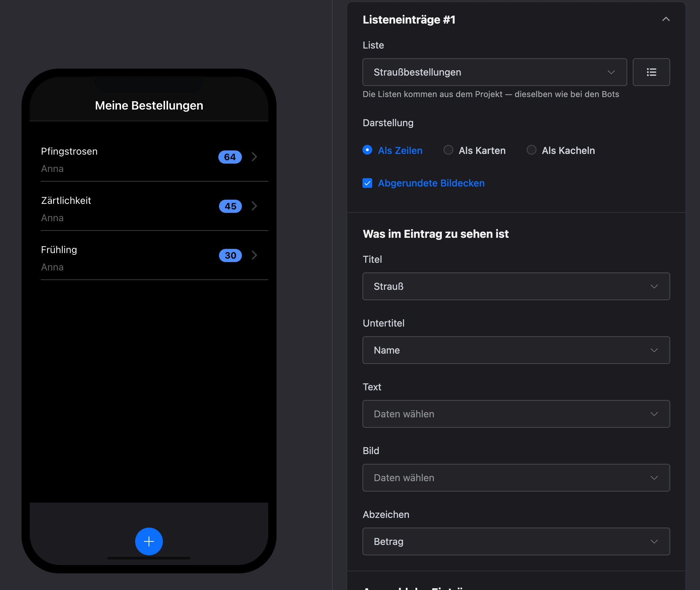Open the Text dropdown Daten wählen

(x=516, y=414)
